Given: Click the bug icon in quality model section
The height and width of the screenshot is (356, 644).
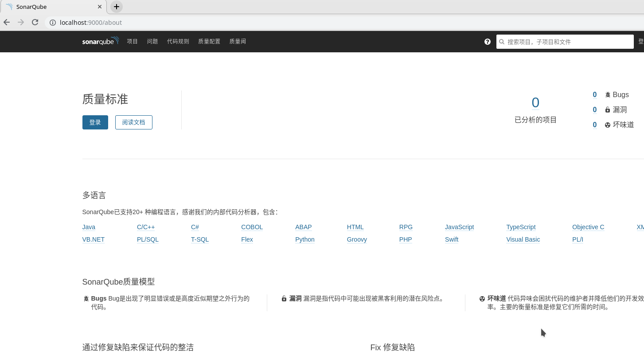Looking at the screenshot, I should click(x=86, y=299).
